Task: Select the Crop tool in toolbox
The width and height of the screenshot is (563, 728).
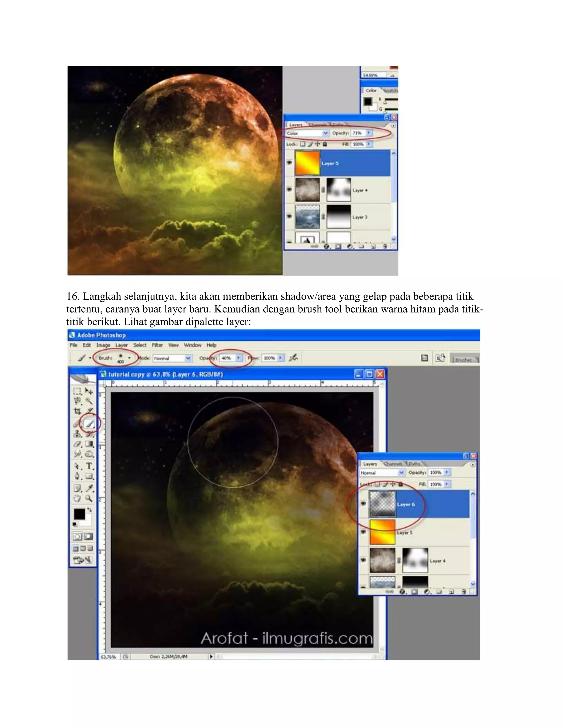Action: point(77,411)
